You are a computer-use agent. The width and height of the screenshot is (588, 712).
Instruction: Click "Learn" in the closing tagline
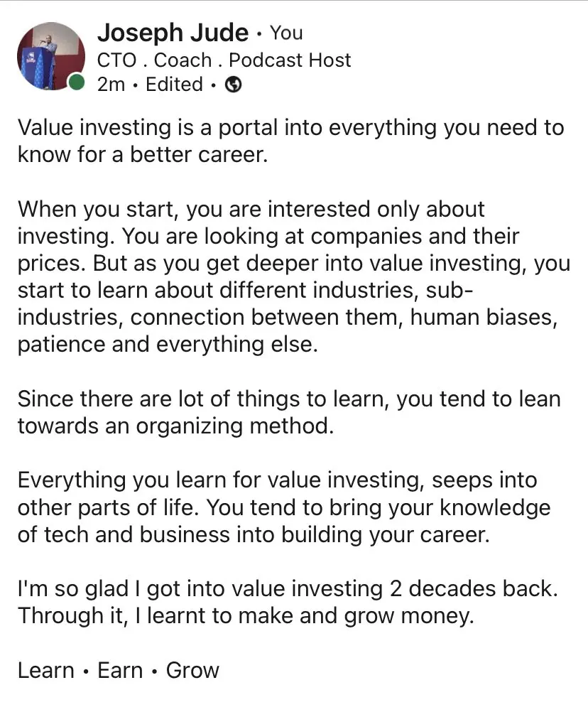pos(48,670)
